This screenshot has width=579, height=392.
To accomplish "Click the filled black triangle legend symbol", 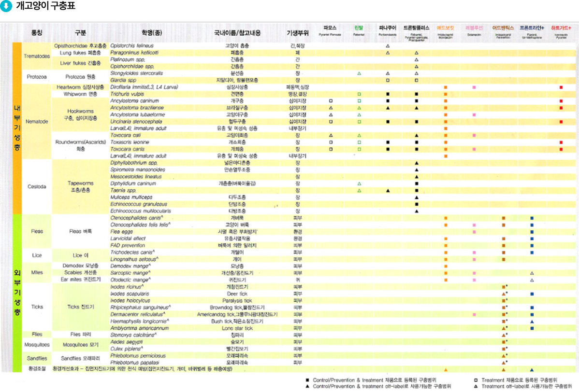I will tap(307, 386).
